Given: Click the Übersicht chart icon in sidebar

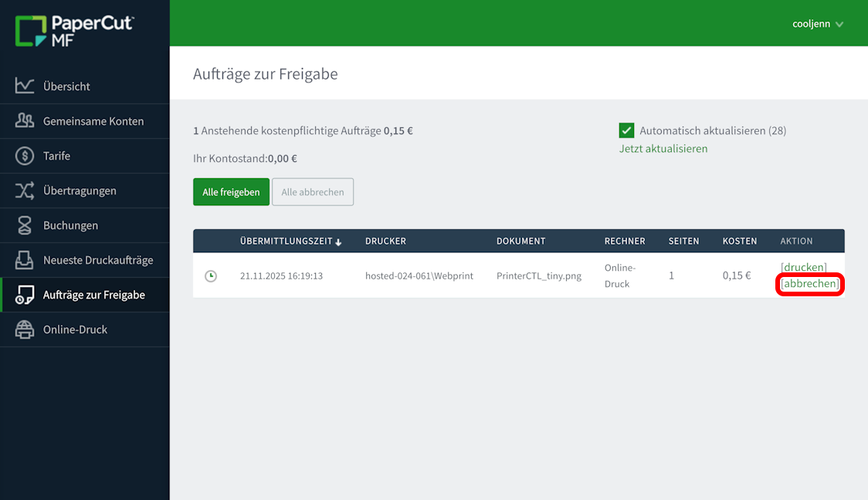Looking at the screenshot, I should 25,86.
